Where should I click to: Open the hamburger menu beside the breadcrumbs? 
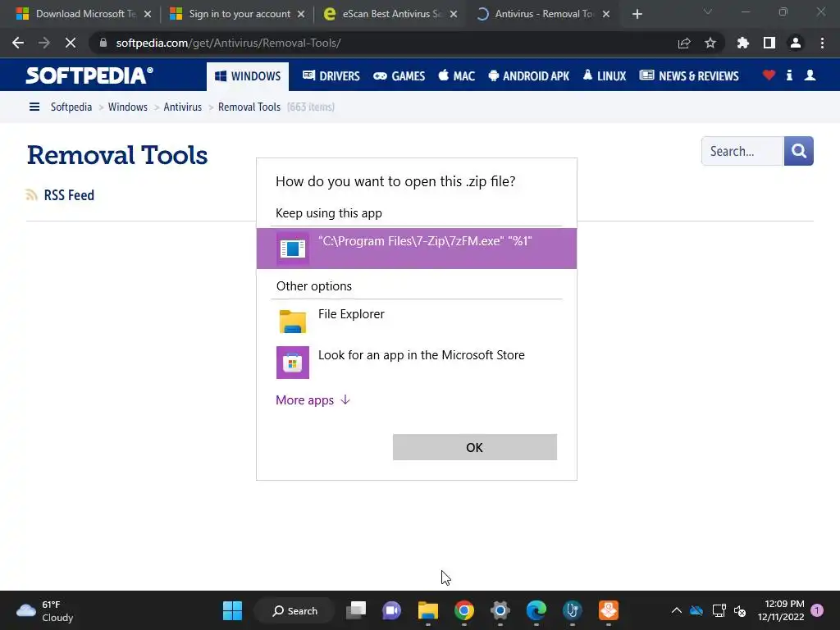pos(34,107)
